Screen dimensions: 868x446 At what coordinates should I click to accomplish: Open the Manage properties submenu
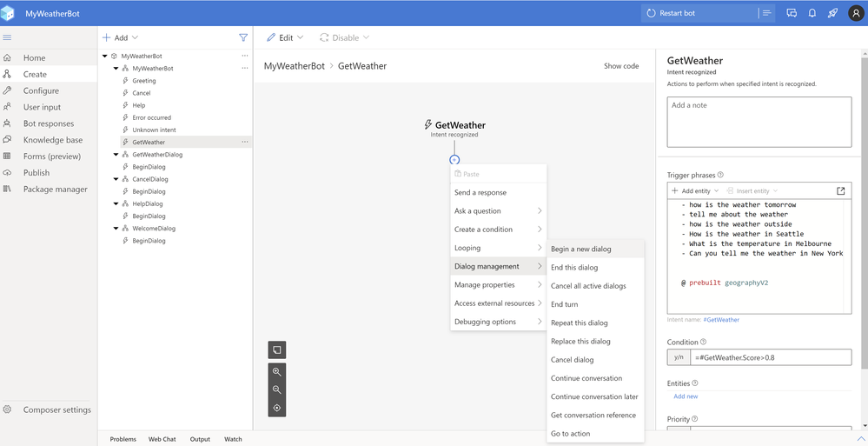click(498, 285)
